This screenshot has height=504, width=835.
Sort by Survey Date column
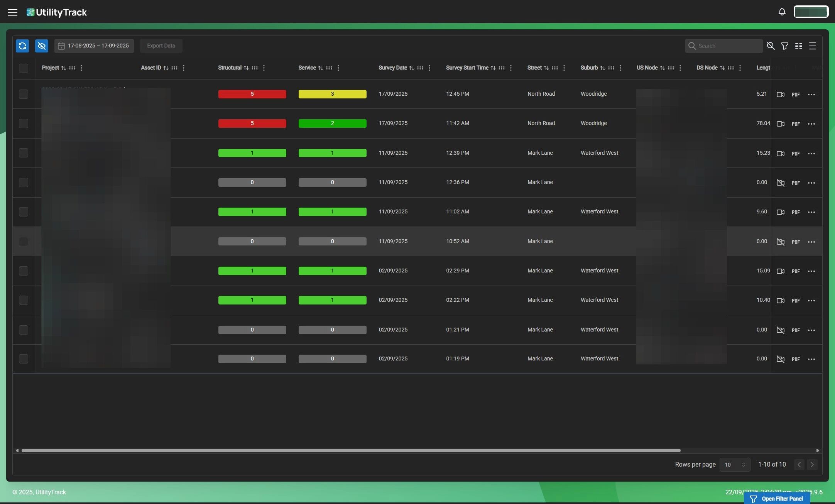pos(411,68)
